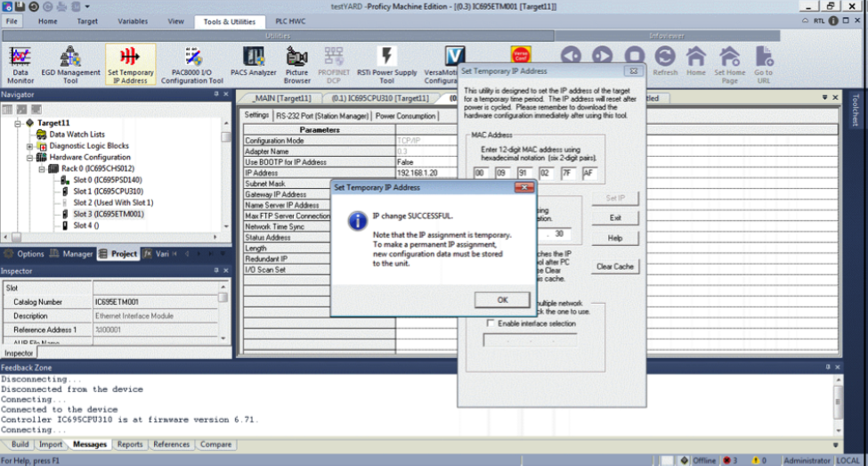Click Feedback Zone vertical scrollbar
This screenshot has width=868, height=466.
(838, 405)
